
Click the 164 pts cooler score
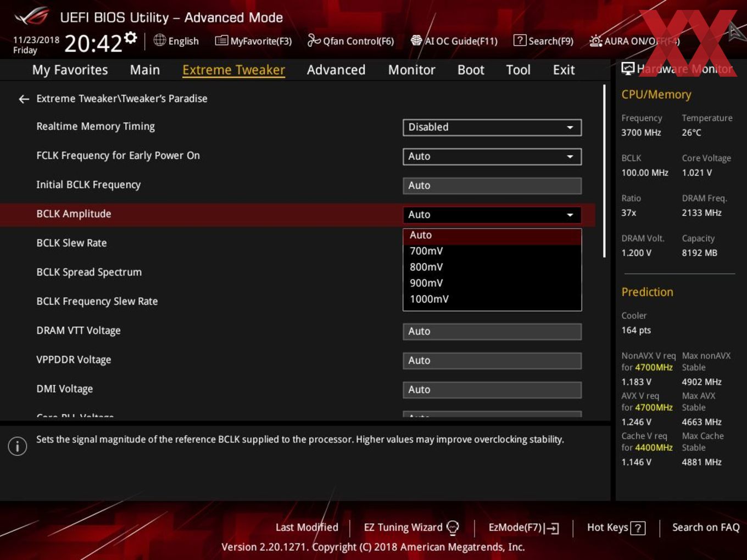[x=636, y=331]
